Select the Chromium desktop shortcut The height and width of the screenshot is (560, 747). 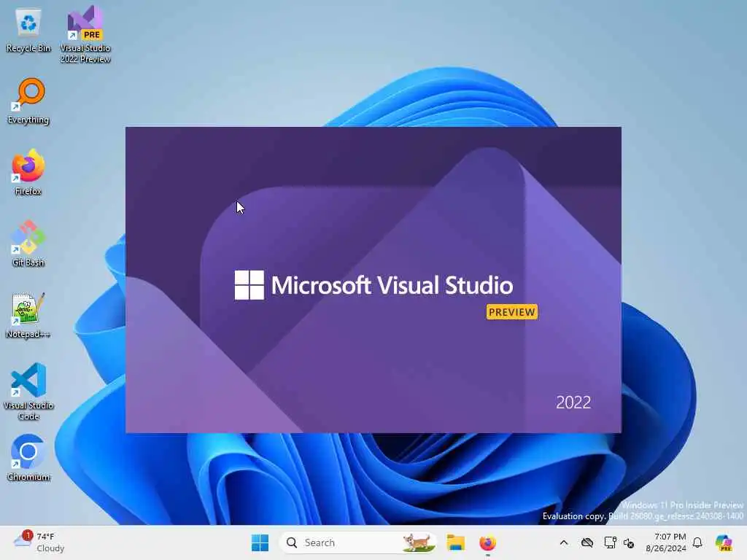point(28,458)
